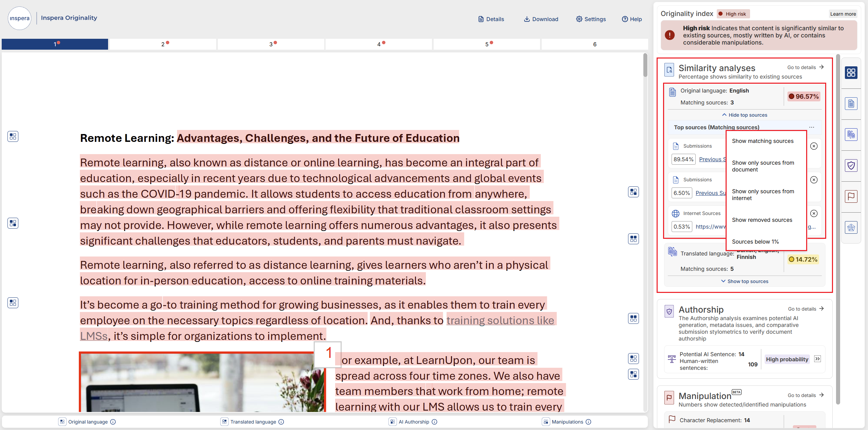Go to page 2 tab

(163, 44)
